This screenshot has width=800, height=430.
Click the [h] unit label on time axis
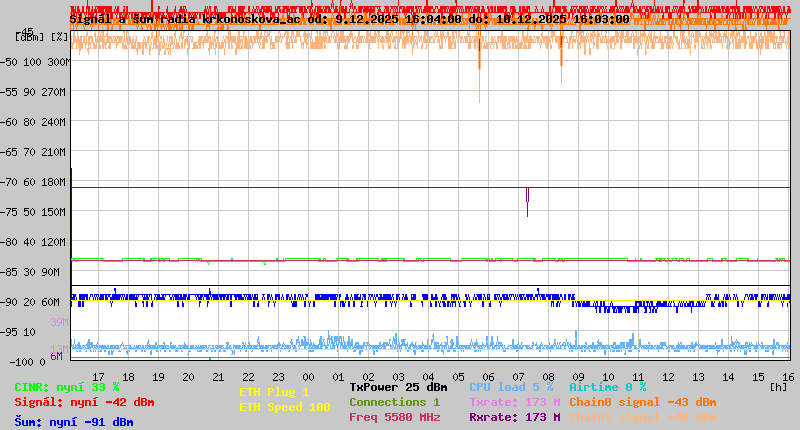coord(778,386)
